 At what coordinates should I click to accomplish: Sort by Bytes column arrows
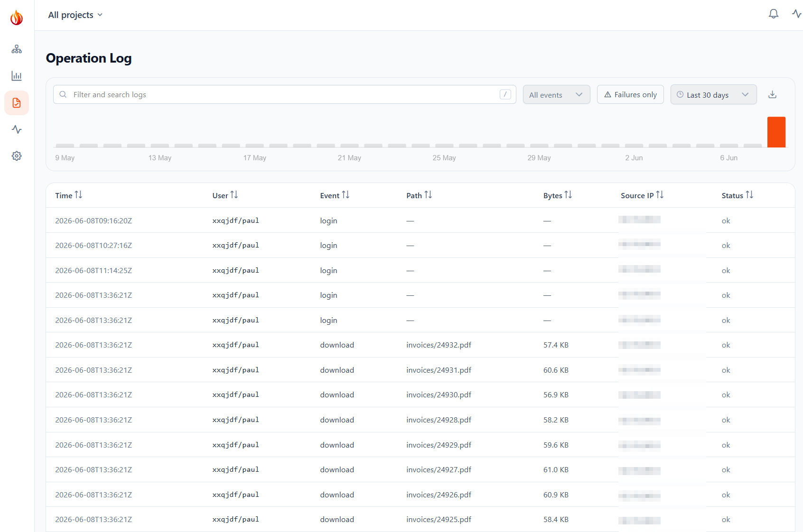point(568,195)
